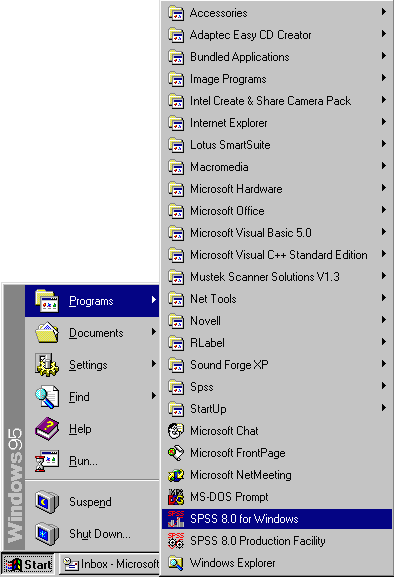Expand the Settings submenu arrow
The image size is (394, 577).
pyautogui.click(x=154, y=364)
